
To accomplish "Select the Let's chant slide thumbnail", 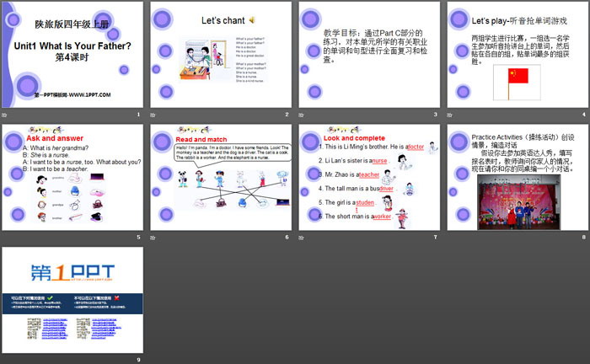I will coord(221,55).
